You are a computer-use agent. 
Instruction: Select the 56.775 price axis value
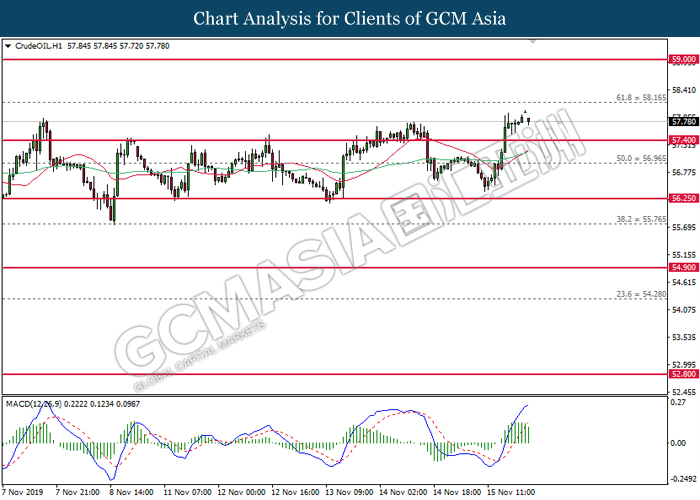[x=684, y=172]
